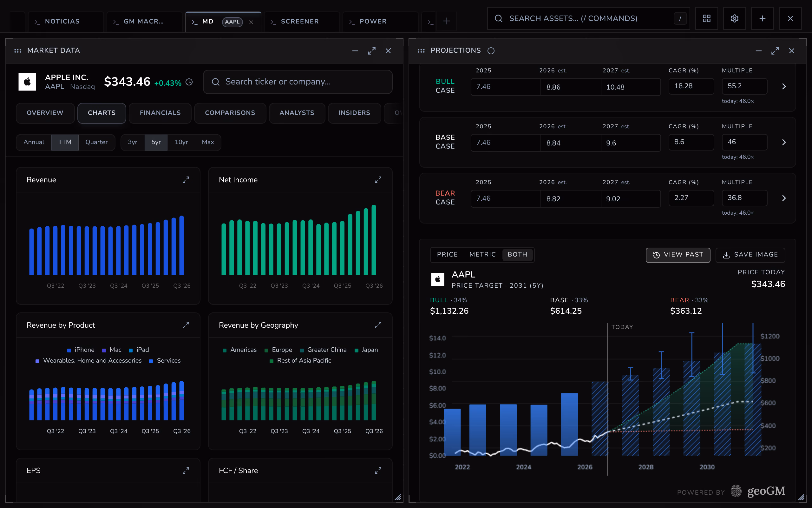
Task: Edit Bull Case CAGR value 18.28
Action: [x=691, y=86]
